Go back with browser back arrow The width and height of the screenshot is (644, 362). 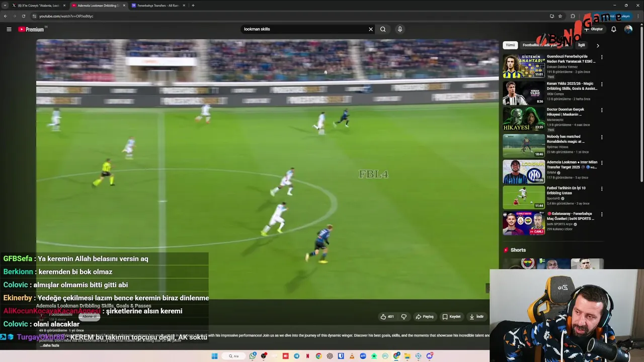(x=6, y=16)
